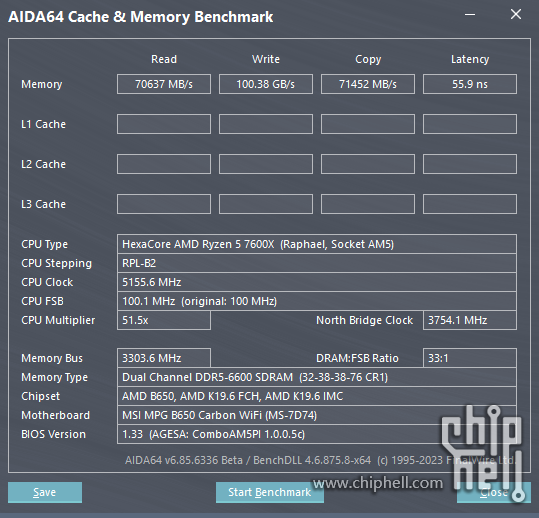
Task: Click the Save button
Action: [45, 492]
